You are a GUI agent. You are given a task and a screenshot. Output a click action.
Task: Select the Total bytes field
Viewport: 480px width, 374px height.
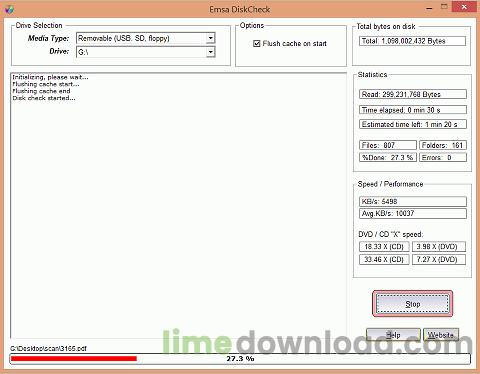point(412,41)
